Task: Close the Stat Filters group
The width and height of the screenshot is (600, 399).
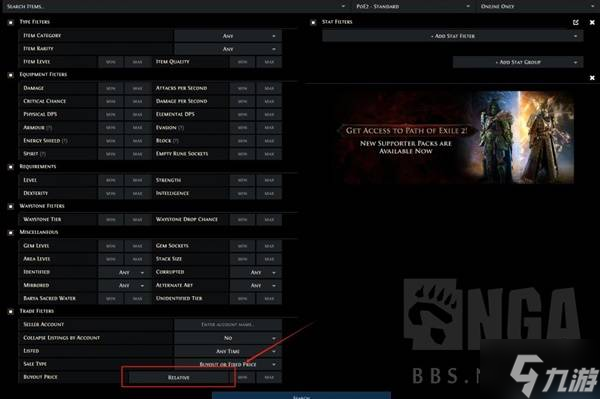Action: 592,22
